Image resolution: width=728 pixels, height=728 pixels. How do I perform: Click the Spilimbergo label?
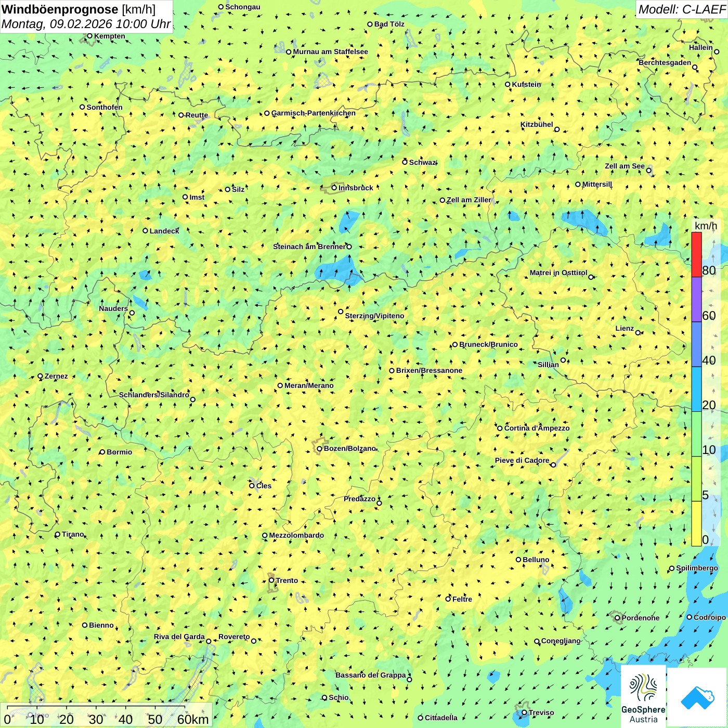click(x=697, y=568)
